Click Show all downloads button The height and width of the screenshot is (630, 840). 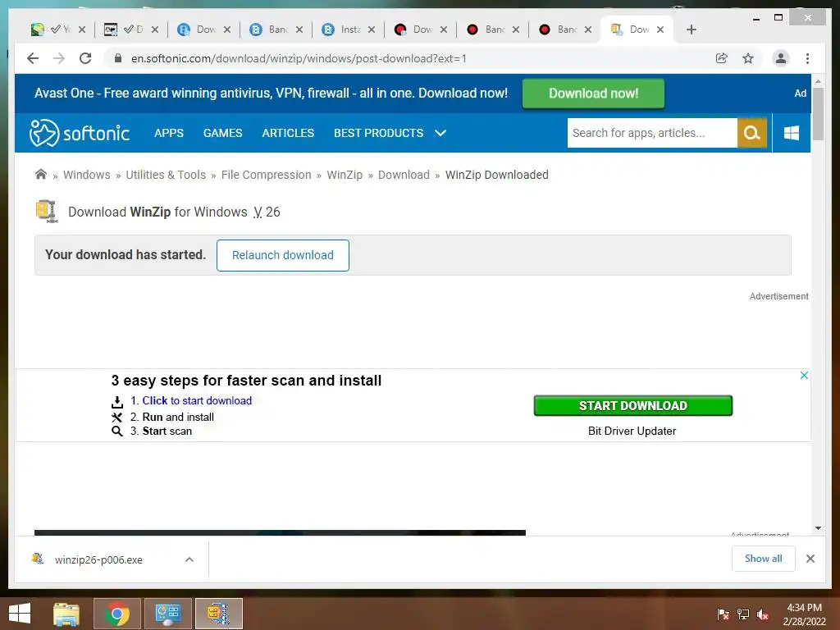764,558
